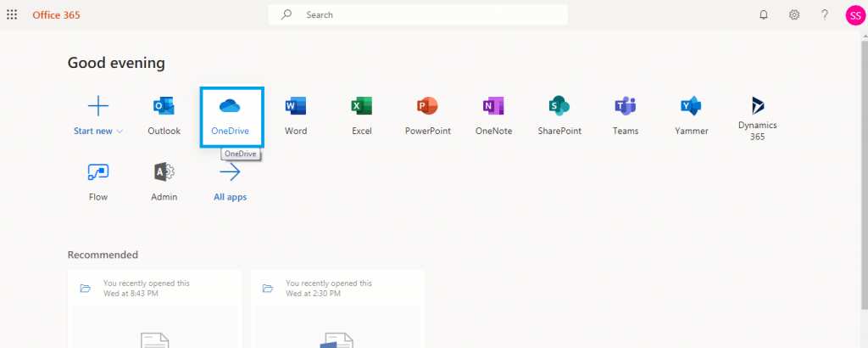Launch the Flow app
The image size is (868, 348).
pyautogui.click(x=98, y=171)
